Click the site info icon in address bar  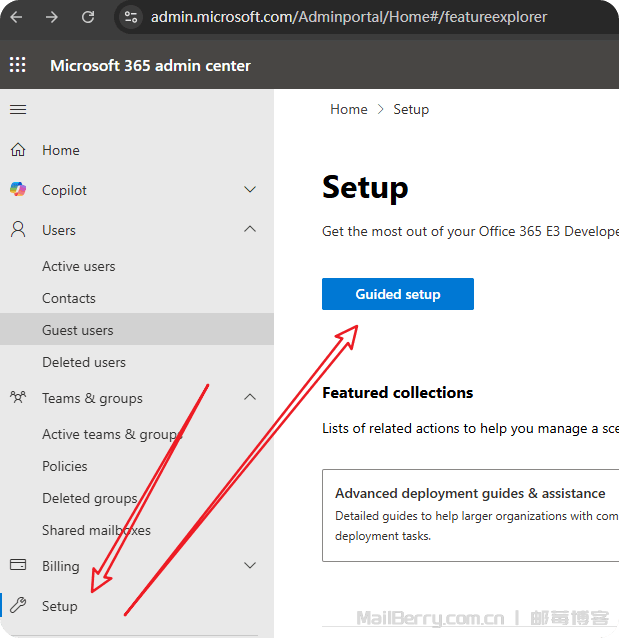click(131, 17)
